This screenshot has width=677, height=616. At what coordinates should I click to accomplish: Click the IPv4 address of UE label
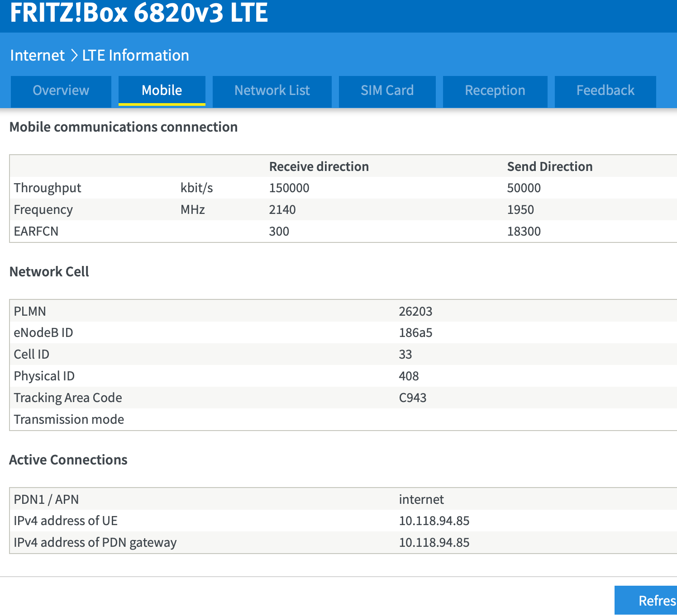point(66,521)
